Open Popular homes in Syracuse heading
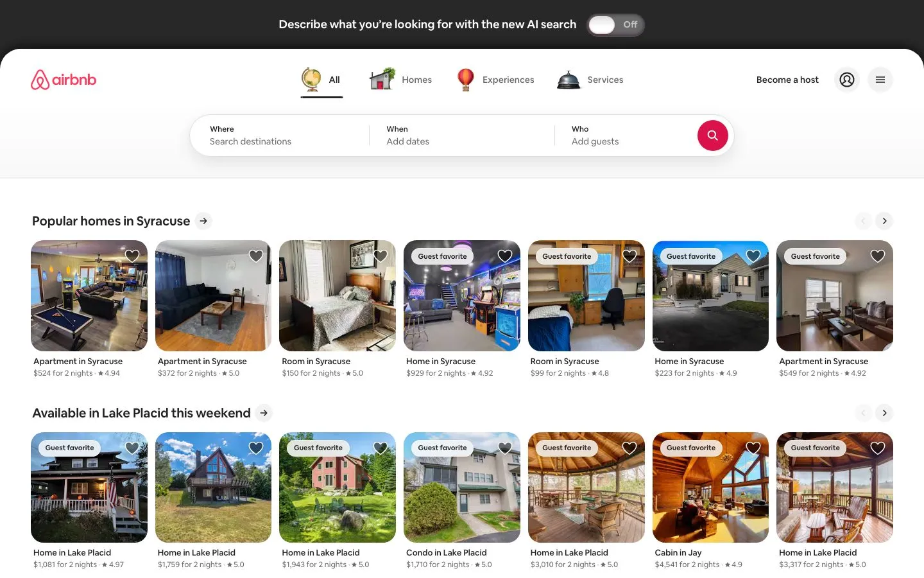This screenshot has width=924, height=578. [x=111, y=221]
